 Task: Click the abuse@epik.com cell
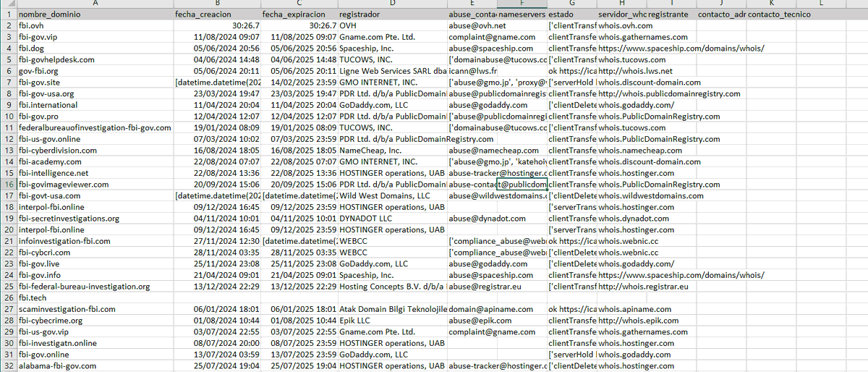472,321
